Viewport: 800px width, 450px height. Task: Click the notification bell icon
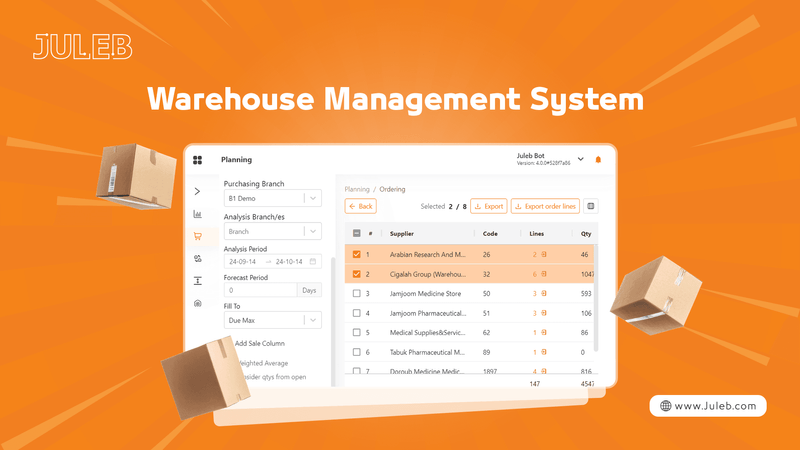598,159
